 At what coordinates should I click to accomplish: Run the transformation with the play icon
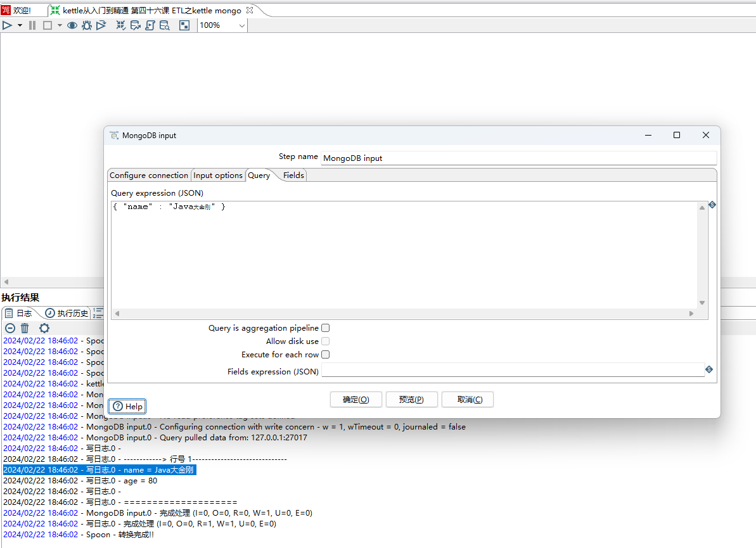coord(7,25)
